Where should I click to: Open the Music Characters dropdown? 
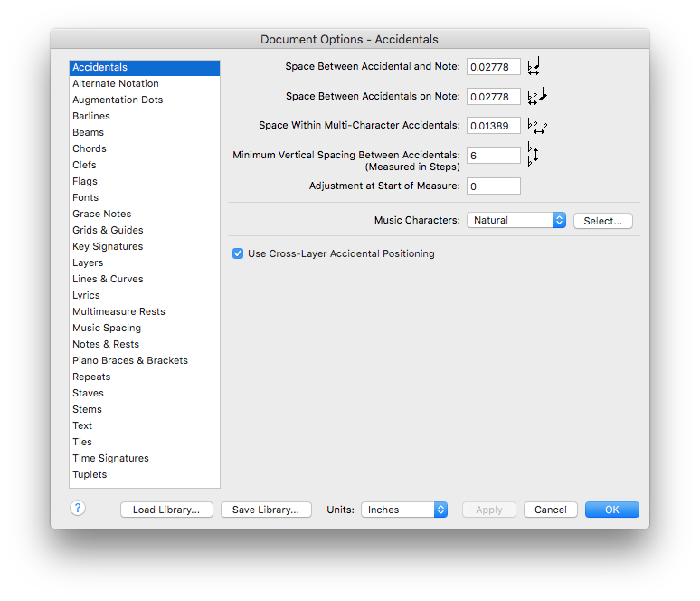[x=516, y=220]
